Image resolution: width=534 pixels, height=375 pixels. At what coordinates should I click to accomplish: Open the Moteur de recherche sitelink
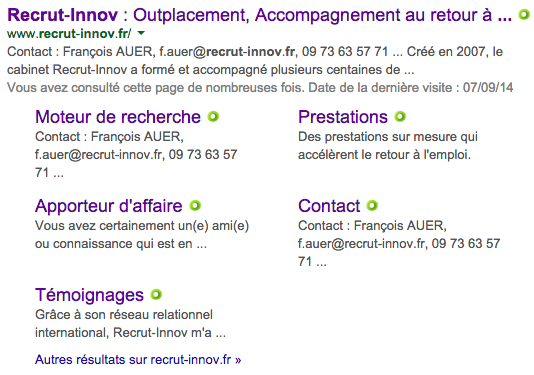(118, 117)
